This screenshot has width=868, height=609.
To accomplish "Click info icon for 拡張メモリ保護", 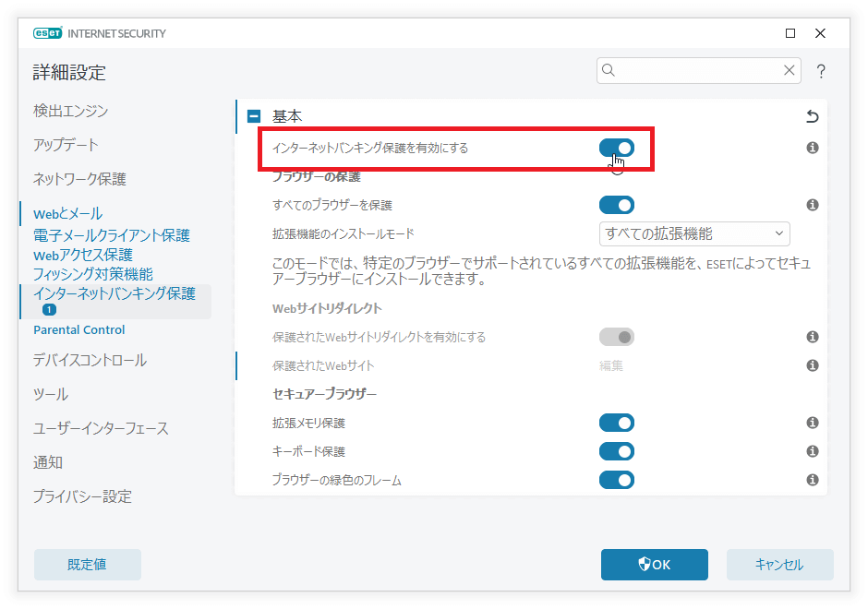I will [813, 423].
